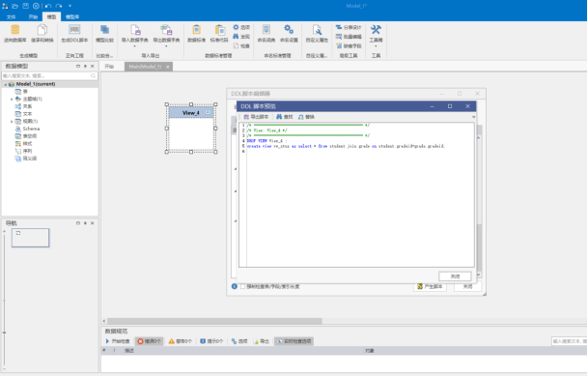Click the undo arrow in title bar
588x376 pixels.
48,6
